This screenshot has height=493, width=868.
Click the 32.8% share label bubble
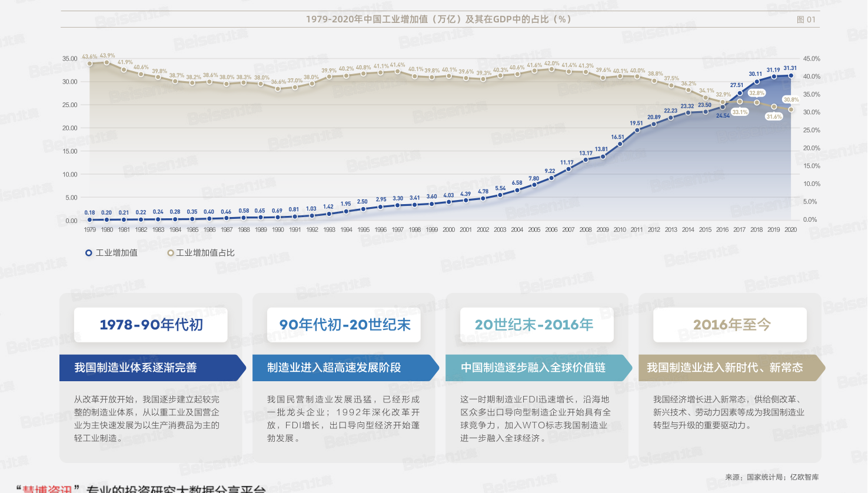tap(757, 93)
